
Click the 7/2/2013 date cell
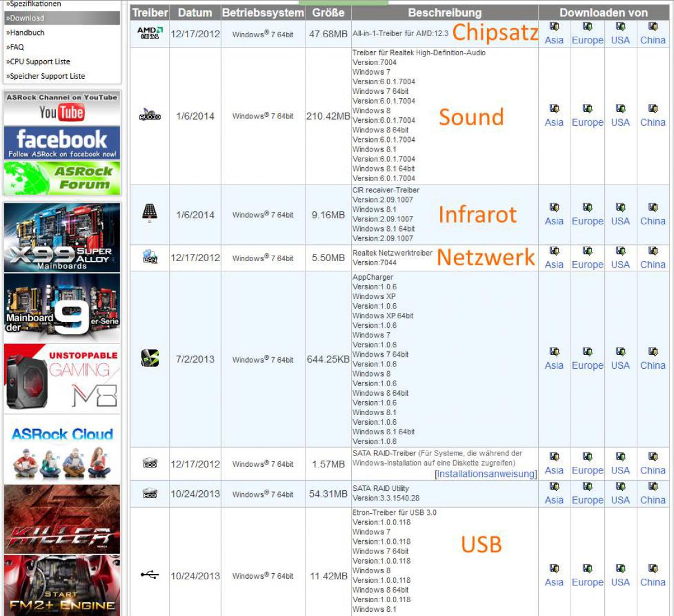click(x=195, y=359)
